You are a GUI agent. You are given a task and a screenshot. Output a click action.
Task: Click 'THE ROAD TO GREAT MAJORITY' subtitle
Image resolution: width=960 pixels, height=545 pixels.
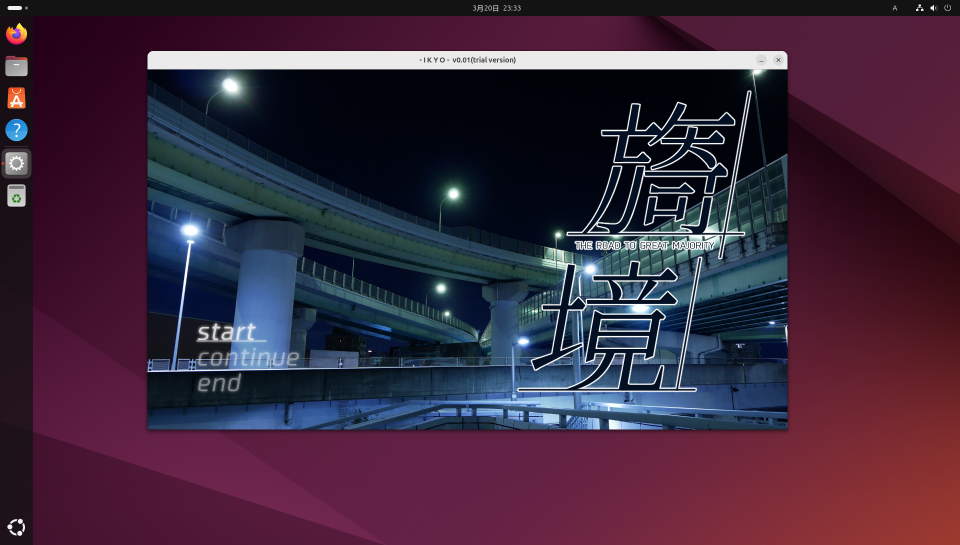click(645, 245)
